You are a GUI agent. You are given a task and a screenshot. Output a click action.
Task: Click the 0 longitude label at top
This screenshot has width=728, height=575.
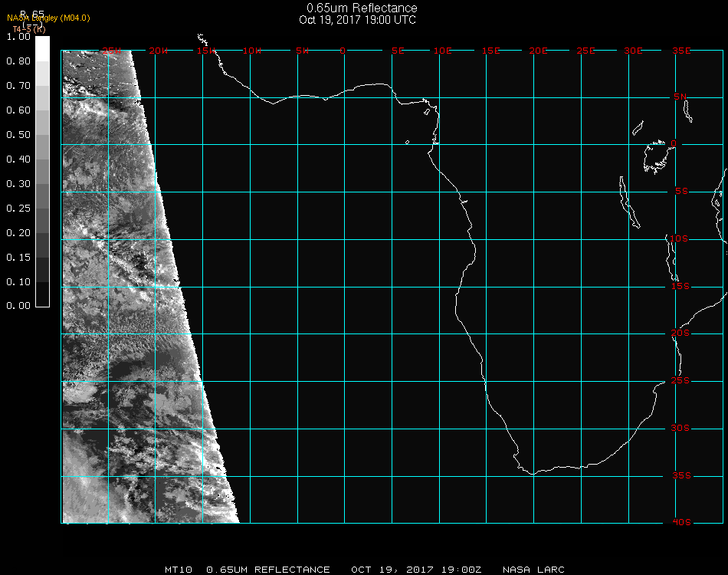(343, 51)
